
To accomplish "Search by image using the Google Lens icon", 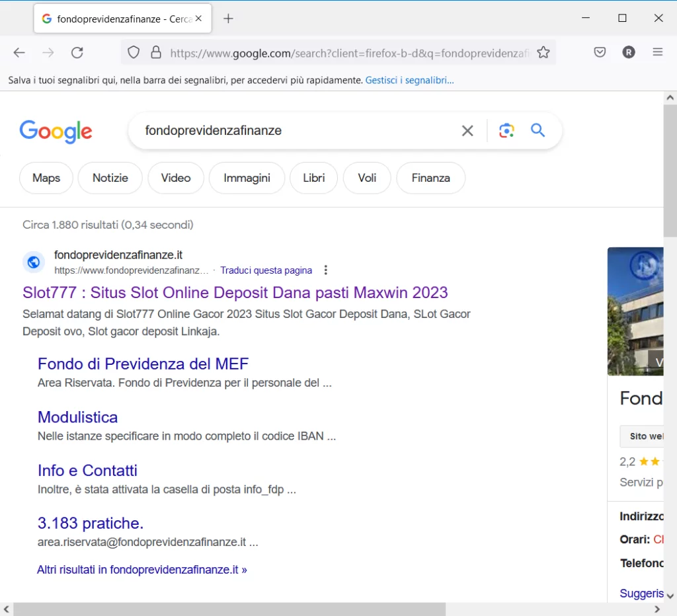I will coord(506,131).
